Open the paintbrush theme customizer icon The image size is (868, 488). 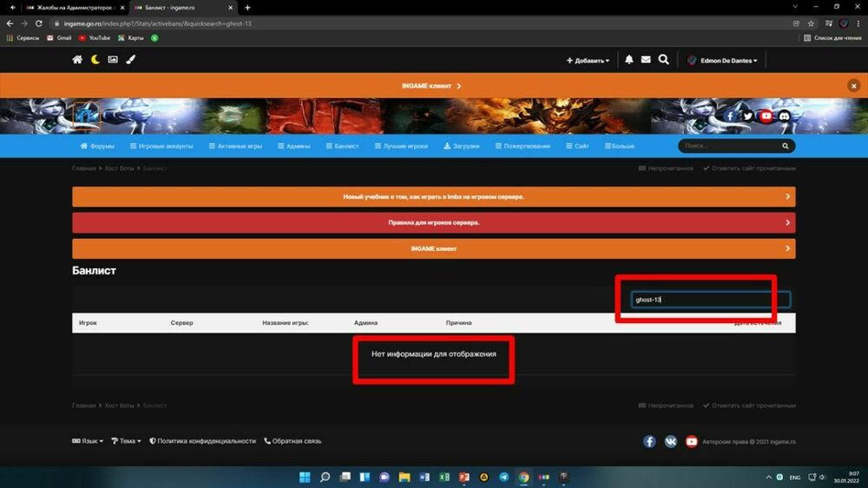click(131, 60)
